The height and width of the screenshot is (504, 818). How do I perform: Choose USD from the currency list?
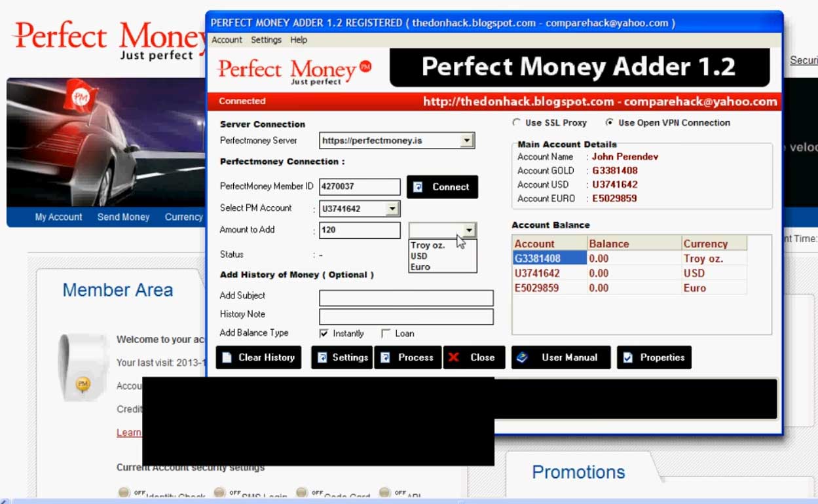(x=419, y=256)
